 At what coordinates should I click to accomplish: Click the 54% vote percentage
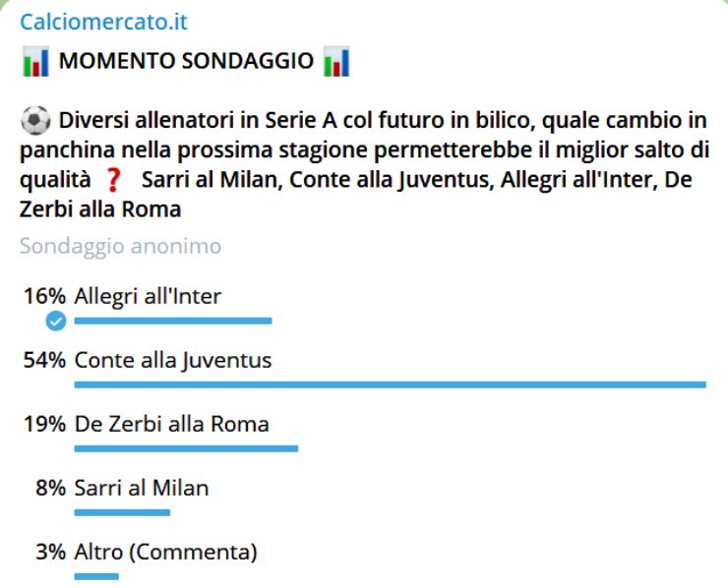(x=44, y=360)
